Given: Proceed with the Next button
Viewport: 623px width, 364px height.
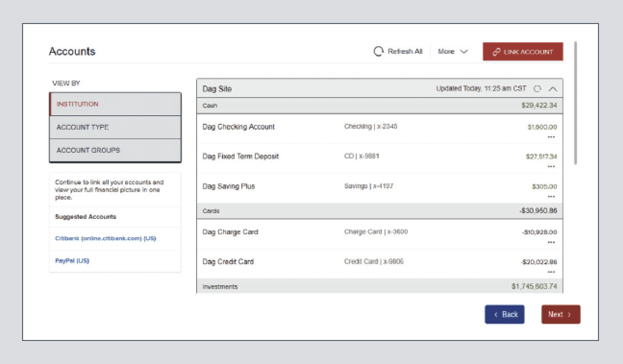Looking at the screenshot, I should pos(561,315).
